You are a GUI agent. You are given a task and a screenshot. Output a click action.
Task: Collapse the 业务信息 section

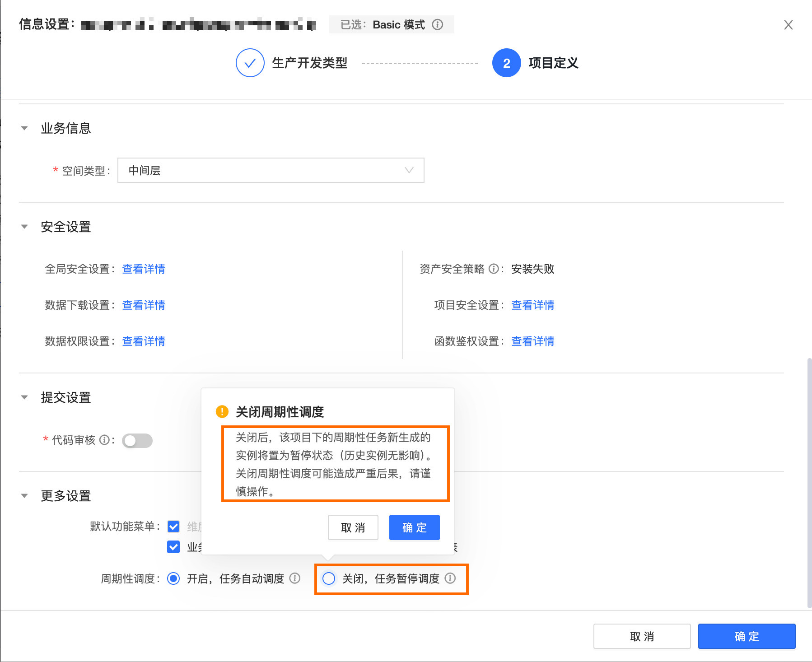[24, 128]
